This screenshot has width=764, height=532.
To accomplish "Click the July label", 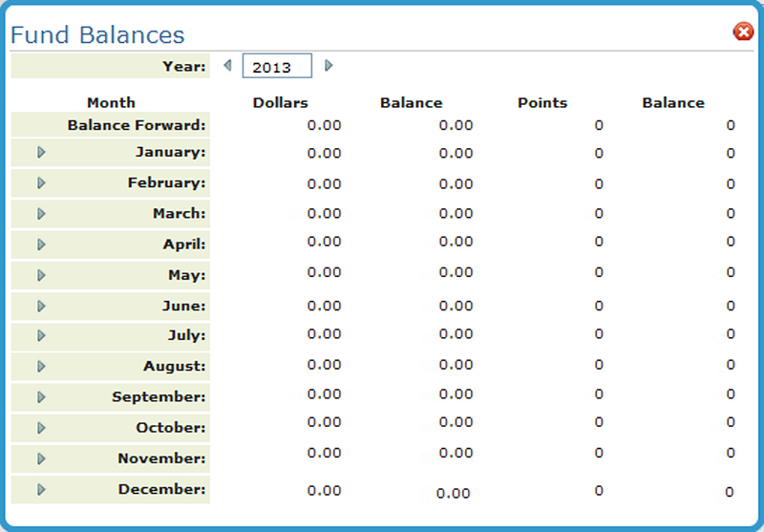I will pyautogui.click(x=186, y=335).
